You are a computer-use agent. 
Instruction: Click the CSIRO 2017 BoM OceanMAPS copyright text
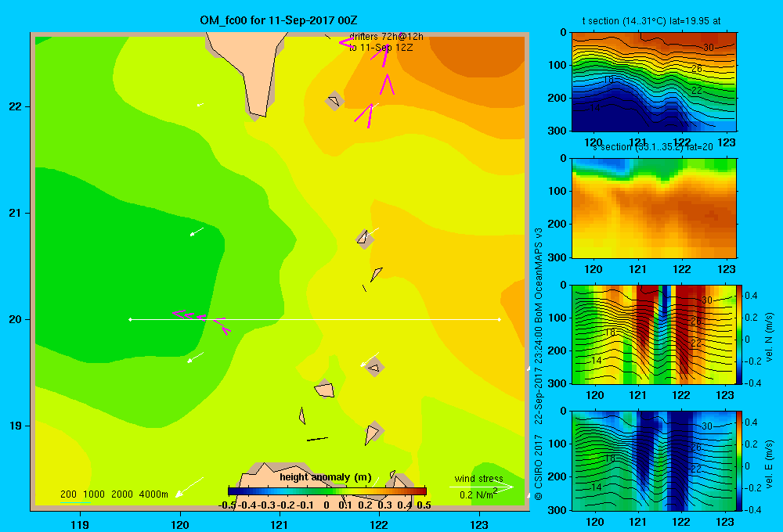tap(539, 365)
